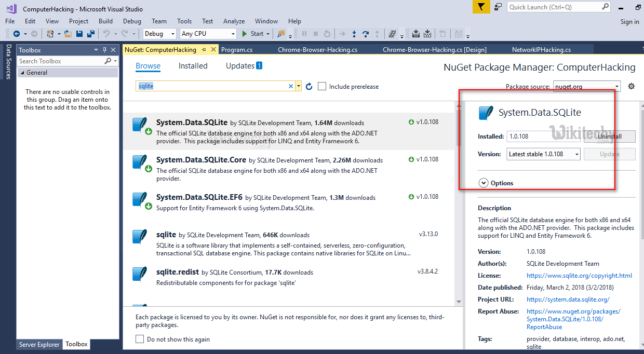Image resolution: width=644 pixels, height=354 pixels.
Task: Close the Toolbox panel
Action: [x=113, y=50]
